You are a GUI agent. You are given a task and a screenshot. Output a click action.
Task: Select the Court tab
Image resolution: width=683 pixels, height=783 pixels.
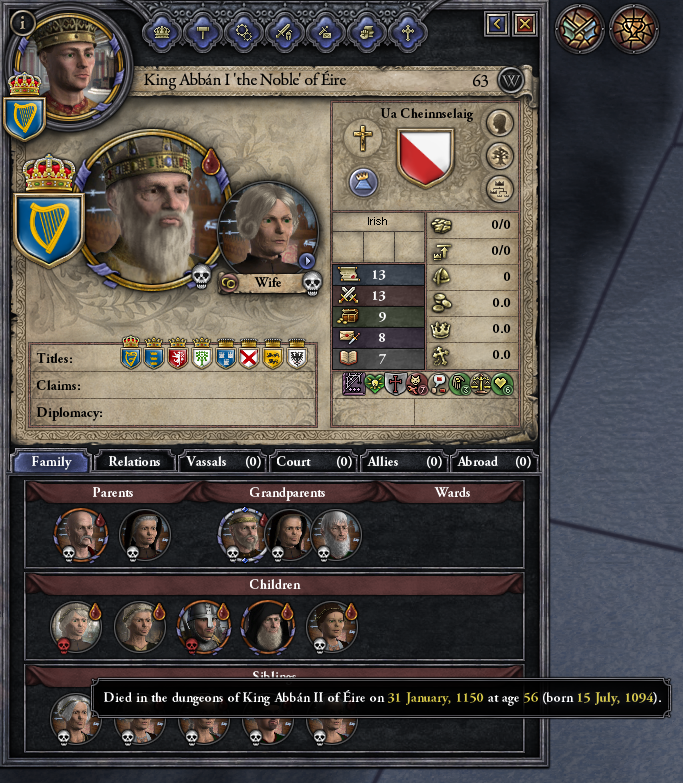[x=315, y=462]
